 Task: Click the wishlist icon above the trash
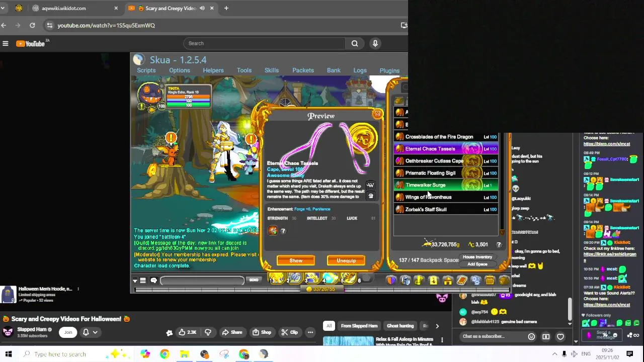371,185
